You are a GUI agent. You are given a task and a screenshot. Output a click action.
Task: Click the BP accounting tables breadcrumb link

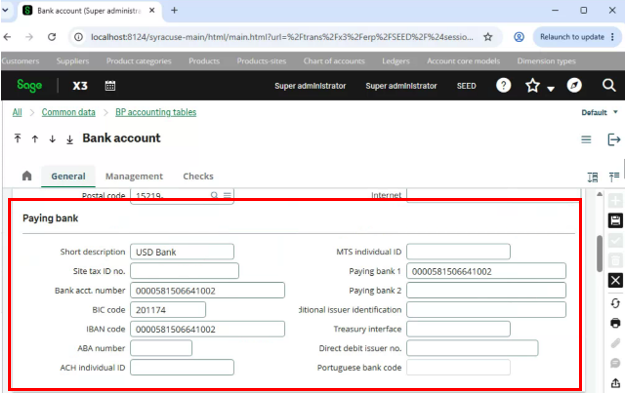[156, 112]
